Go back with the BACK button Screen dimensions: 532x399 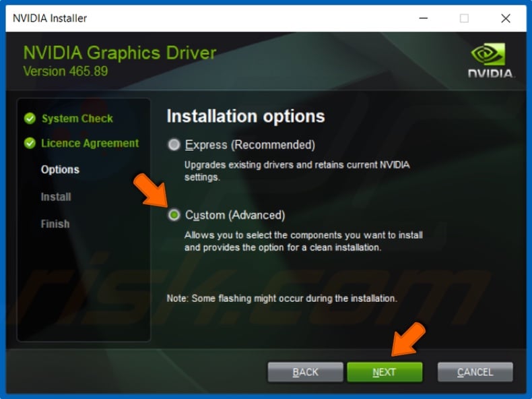coord(305,372)
